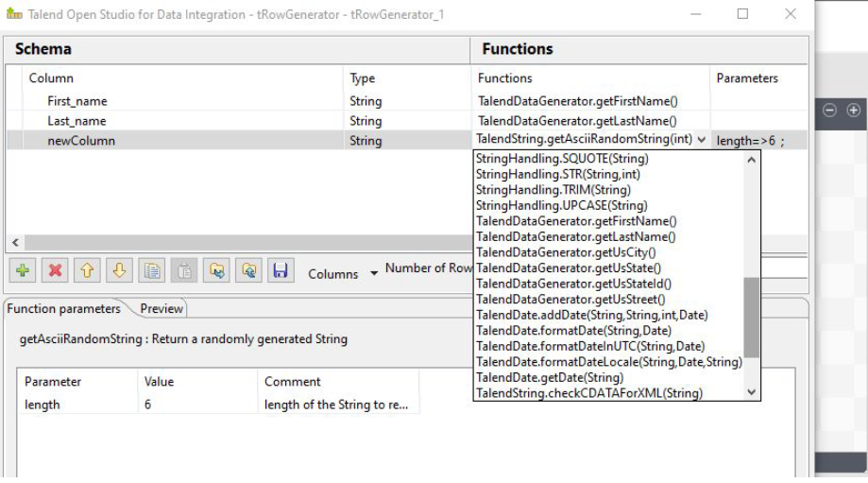Click the export schema to file icon

248,271
